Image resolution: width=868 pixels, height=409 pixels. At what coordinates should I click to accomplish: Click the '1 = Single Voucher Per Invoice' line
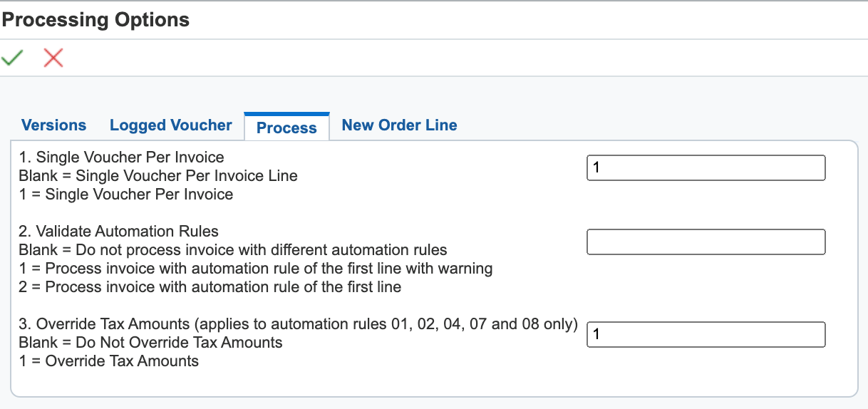pyautogui.click(x=126, y=194)
